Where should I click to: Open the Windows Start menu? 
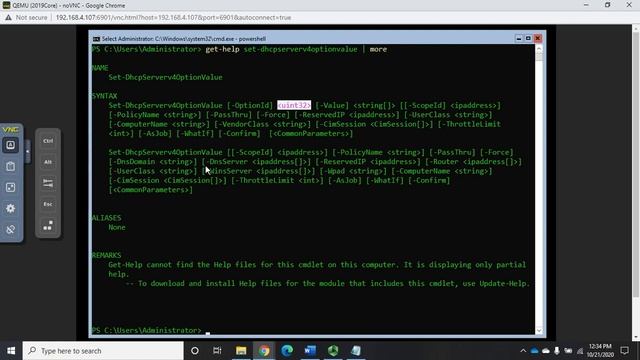coord(11,351)
